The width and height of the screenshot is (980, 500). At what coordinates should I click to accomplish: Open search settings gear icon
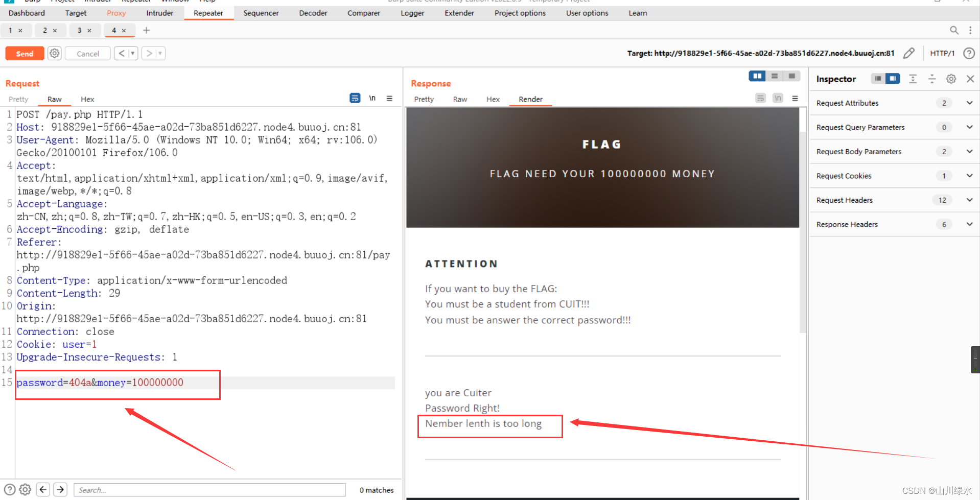pyautogui.click(x=25, y=489)
